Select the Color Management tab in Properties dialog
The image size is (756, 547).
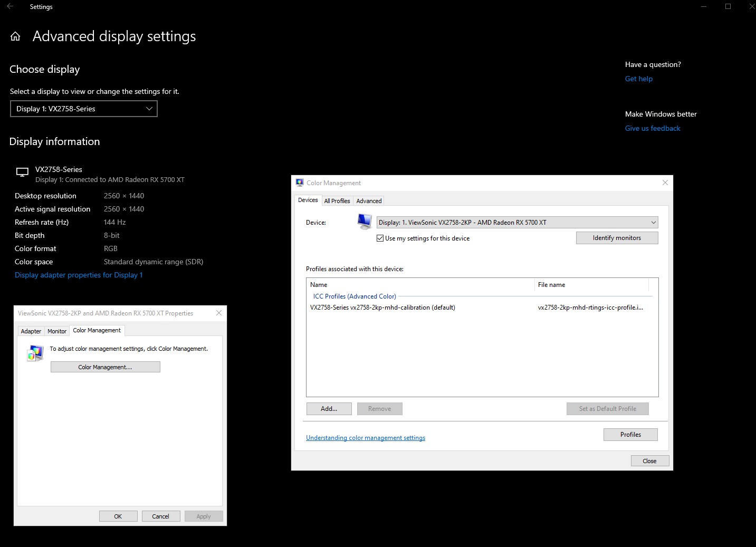(97, 330)
